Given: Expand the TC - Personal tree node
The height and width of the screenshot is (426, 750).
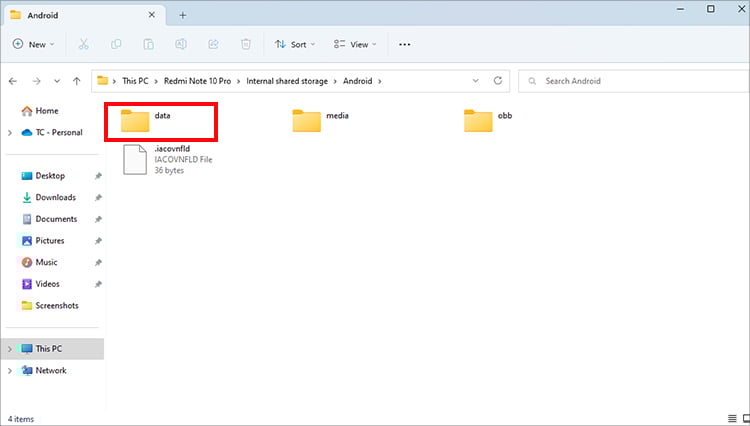Looking at the screenshot, I should point(10,133).
